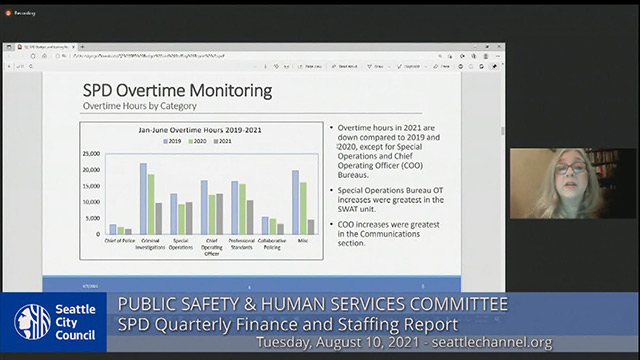
Task: Save the PDF document
Action: [x=471, y=66]
